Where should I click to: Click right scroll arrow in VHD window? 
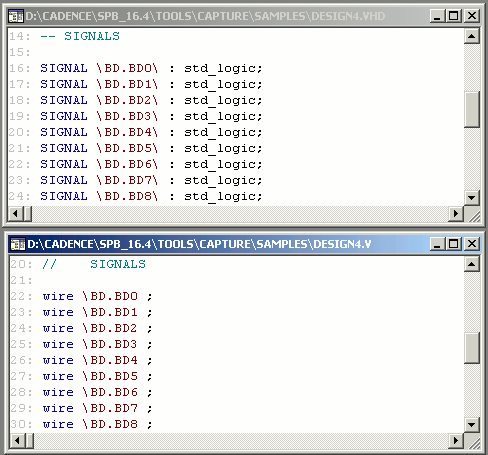click(456, 213)
